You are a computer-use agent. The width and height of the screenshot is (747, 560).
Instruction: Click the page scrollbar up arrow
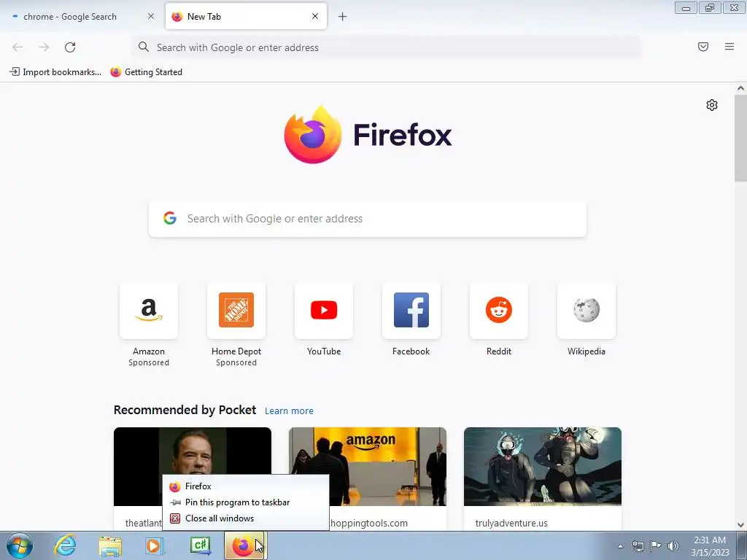741,88
